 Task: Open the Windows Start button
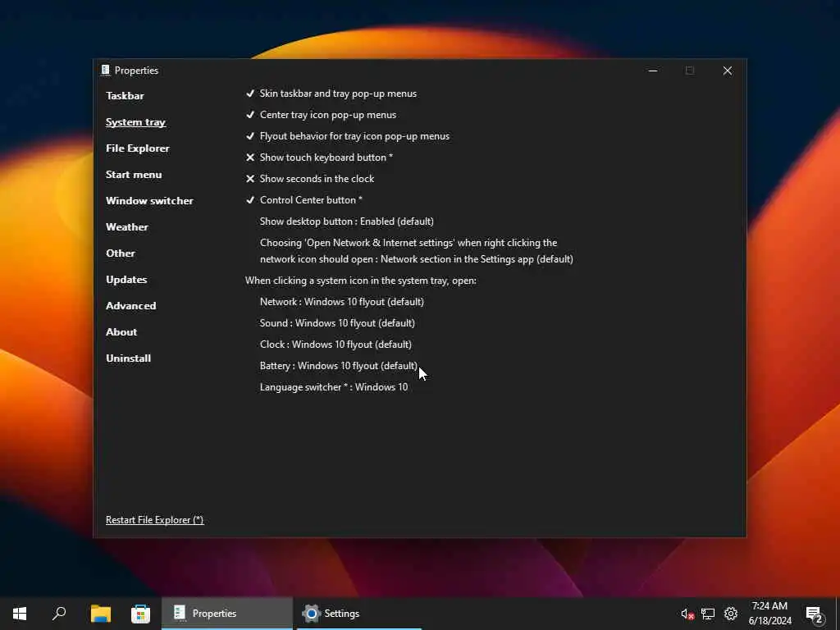(x=20, y=614)
